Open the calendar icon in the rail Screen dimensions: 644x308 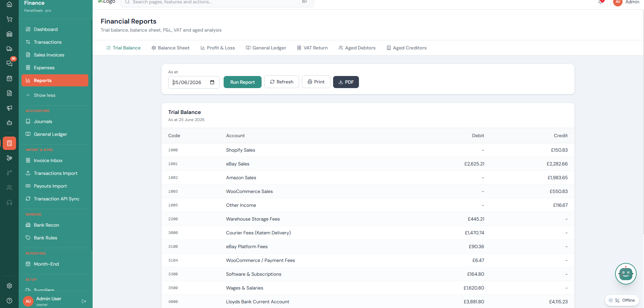click(x=9, y=78)
